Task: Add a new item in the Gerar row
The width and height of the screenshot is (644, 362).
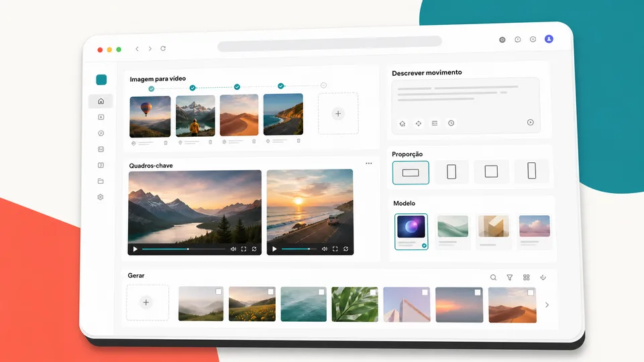Action: point(146,302)
